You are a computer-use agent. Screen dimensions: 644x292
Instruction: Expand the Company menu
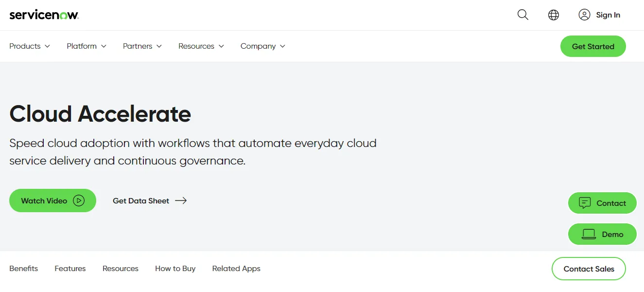263,46
